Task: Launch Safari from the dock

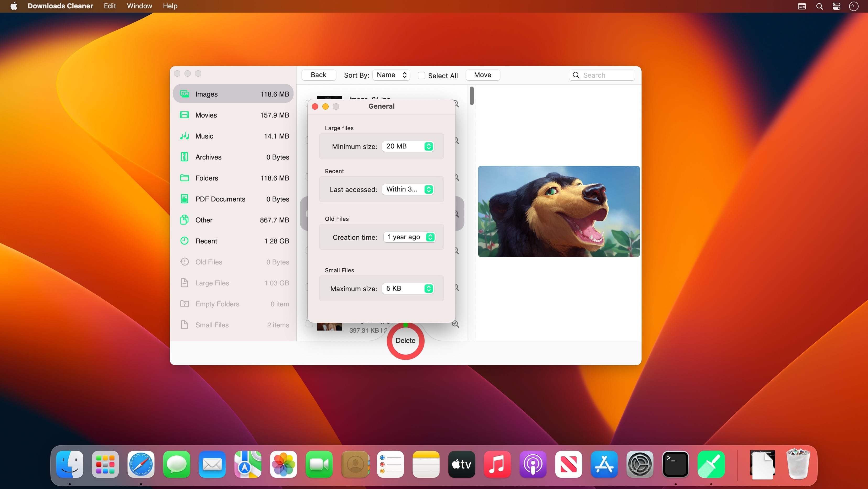Action: (x=141, y=464)
